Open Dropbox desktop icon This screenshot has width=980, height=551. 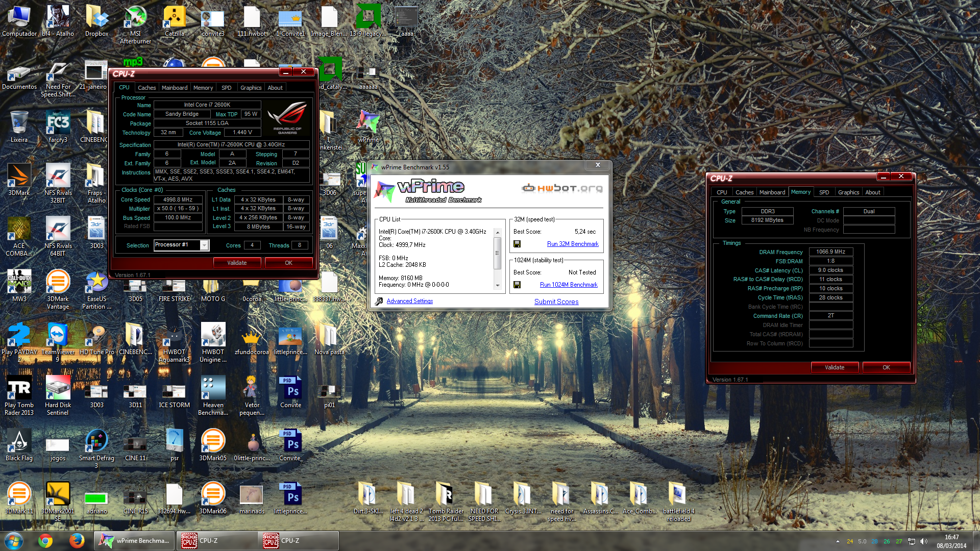(97, 21)
